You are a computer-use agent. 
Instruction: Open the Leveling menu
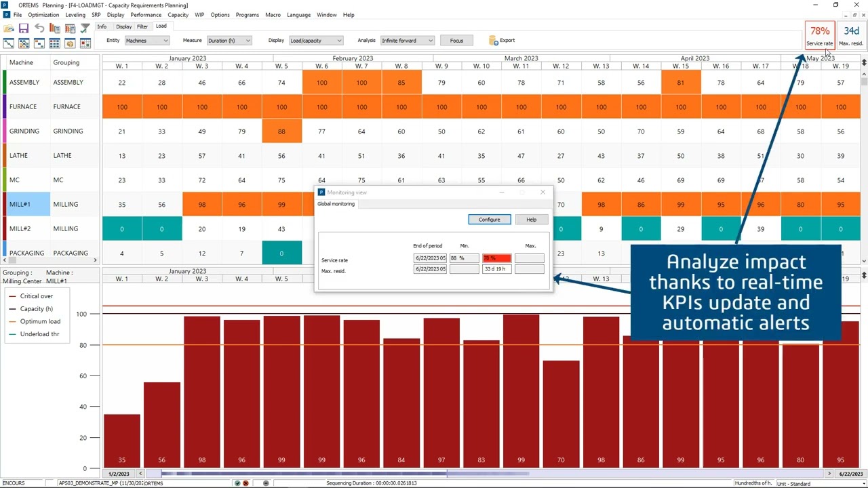(75, 15)
